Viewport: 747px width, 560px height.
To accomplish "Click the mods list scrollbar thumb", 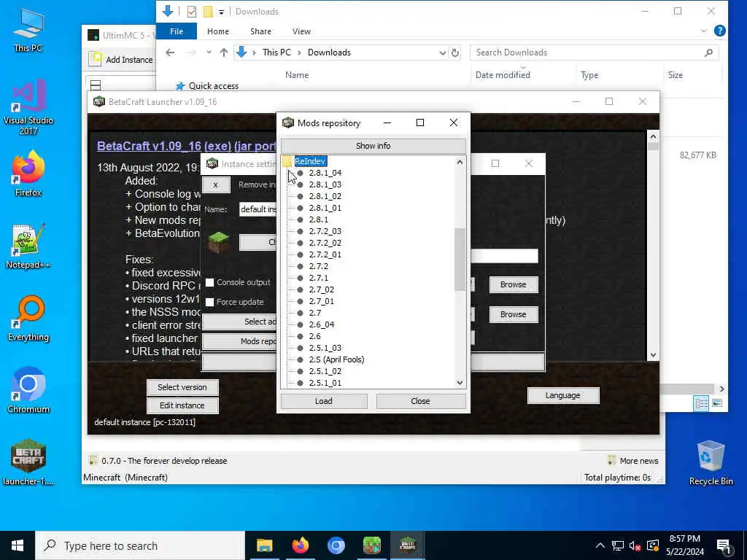I will tap(460, 260).
